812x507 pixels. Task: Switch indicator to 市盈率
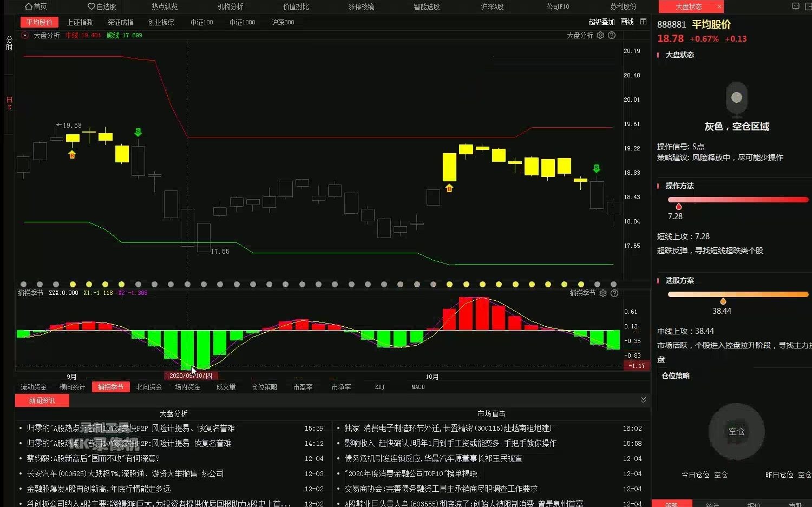pyautogui.click(x=303, y=387)
